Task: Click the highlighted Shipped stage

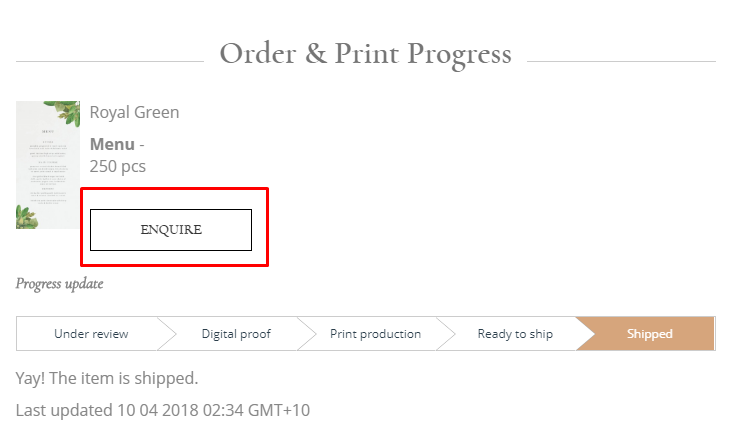Action: pos(649,334)
